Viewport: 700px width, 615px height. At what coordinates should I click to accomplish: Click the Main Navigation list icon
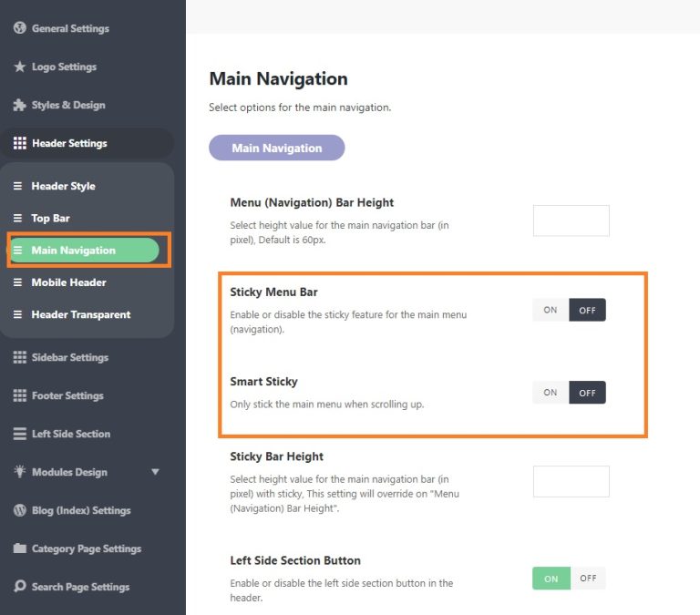click(x=17, y=251)
